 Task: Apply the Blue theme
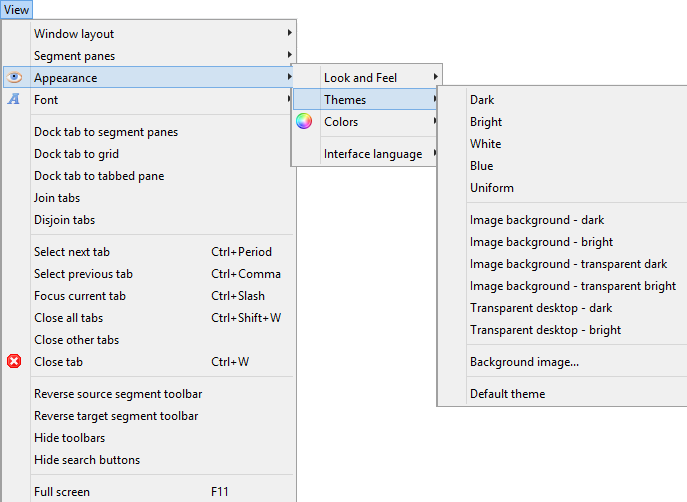481,166
